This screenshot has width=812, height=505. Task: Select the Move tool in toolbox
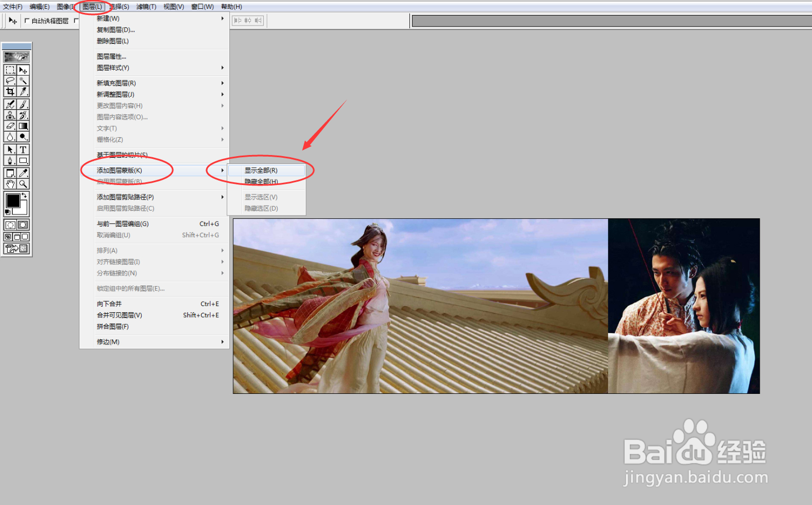pos(23,70)
